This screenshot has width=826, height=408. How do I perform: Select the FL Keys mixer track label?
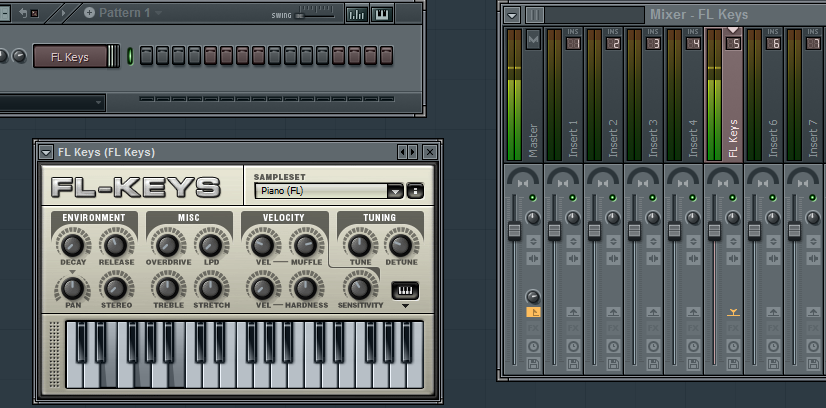click(x=733, y=138)
